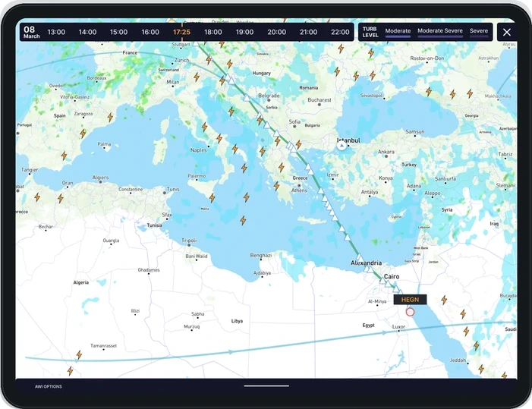Jump to 15:00 on timeline
This screenshot has width=532, height=409.
118,32
